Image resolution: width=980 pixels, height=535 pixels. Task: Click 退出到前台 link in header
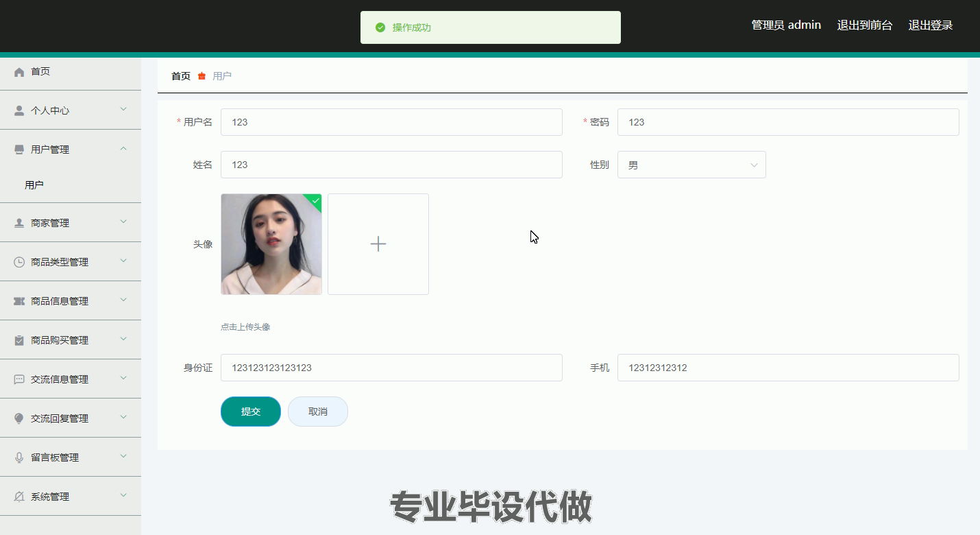point(865,25)
